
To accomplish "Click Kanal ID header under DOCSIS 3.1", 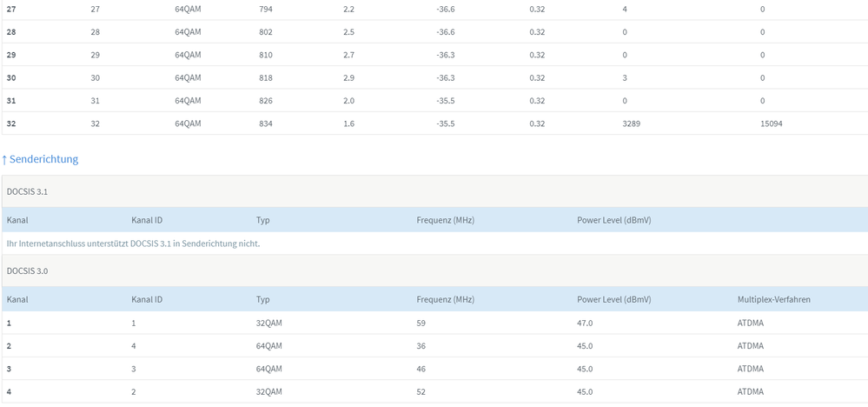I will coord(147,220).
